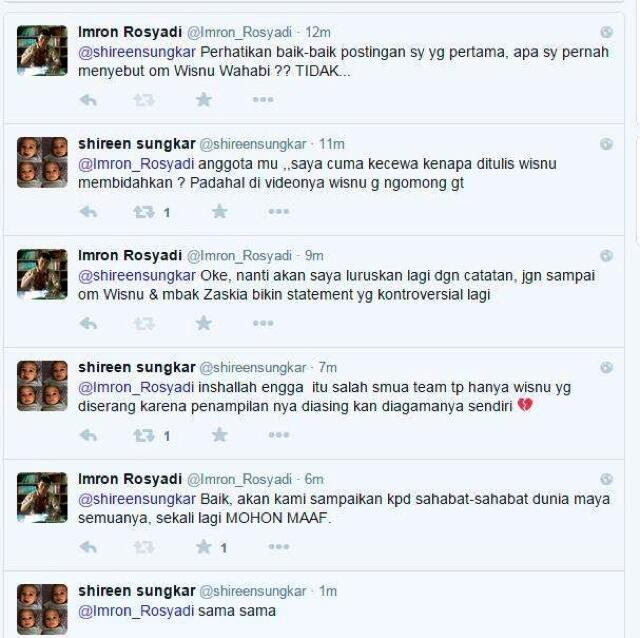This screenshot has width=640, height=638.
Task: Reply to shireen sungkar's 11m tweet
Action: click(88, 211)
